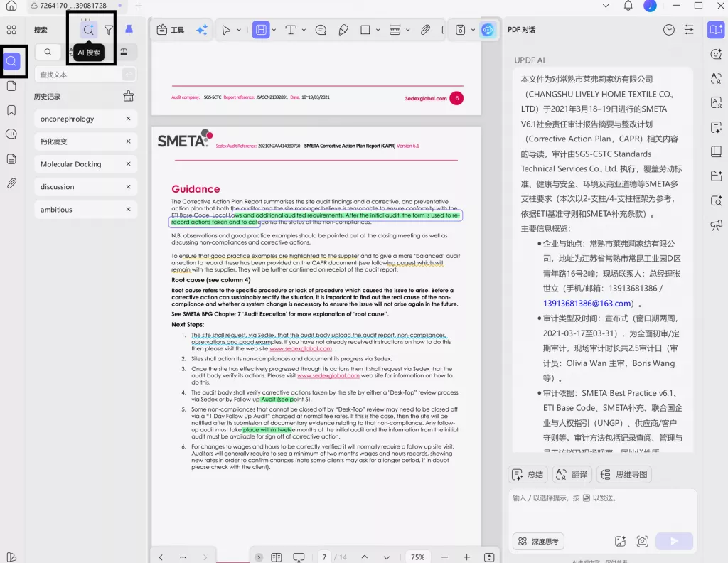Go to the home screen icon

tap(11, 6)
